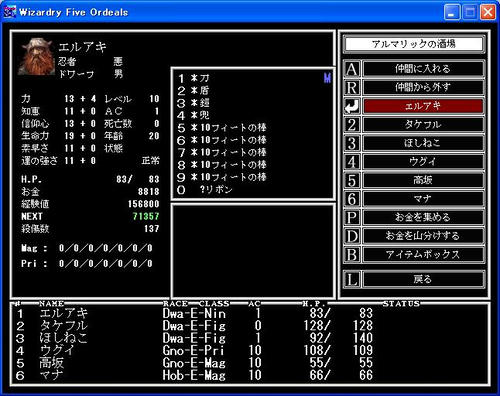Click the D hotkey icon
This screenshot has height=396, width=500.
[x=352, y=236]
